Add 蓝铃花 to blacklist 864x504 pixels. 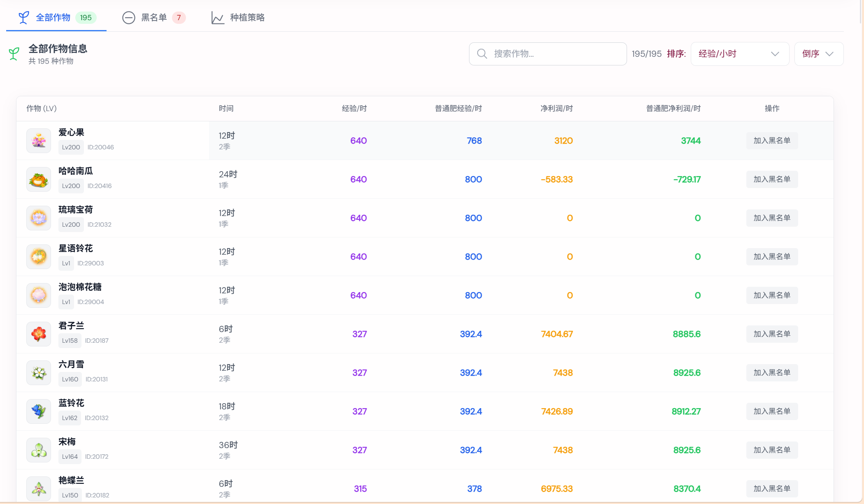pos(772,411)
